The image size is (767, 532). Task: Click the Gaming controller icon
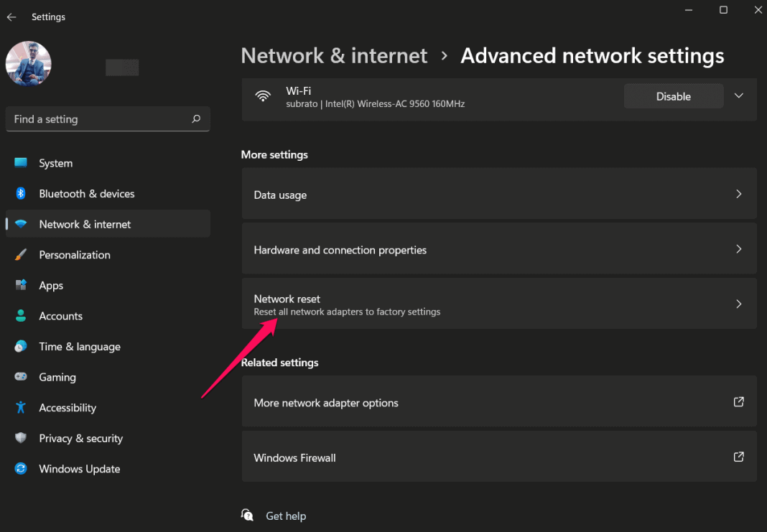[x=21, y=376]
